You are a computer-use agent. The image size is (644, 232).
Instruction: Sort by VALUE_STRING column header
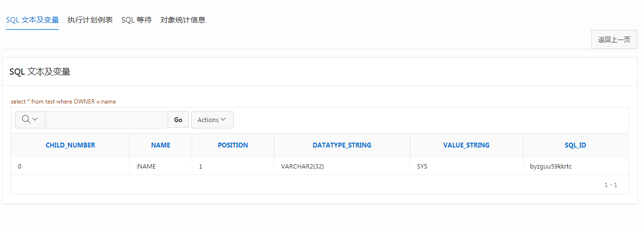pyautogui.click(x=466, y=145)
